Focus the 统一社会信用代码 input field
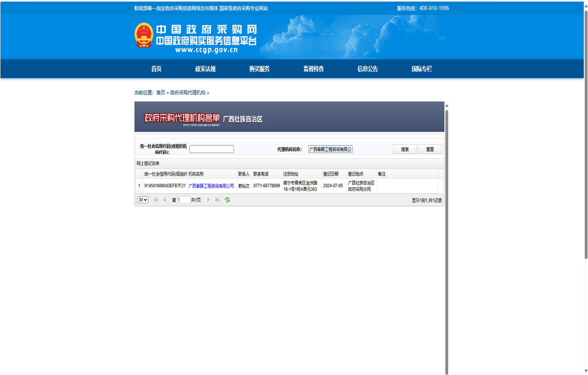 (212, 149)
